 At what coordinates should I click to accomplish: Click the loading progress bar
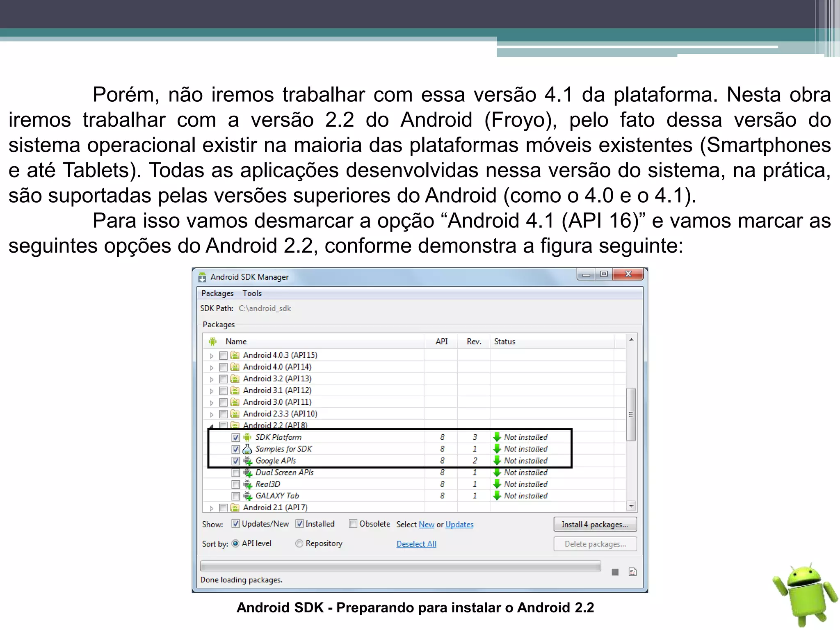pos(400,566)
